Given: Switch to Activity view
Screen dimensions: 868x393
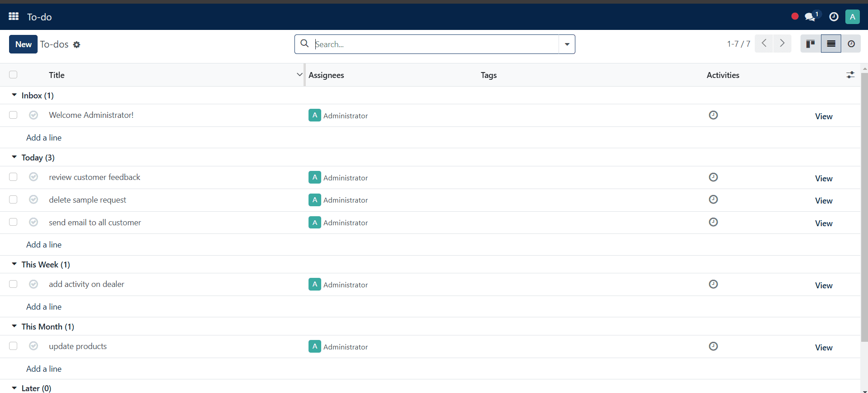Looking at the screenshot, I should [851, 44].
